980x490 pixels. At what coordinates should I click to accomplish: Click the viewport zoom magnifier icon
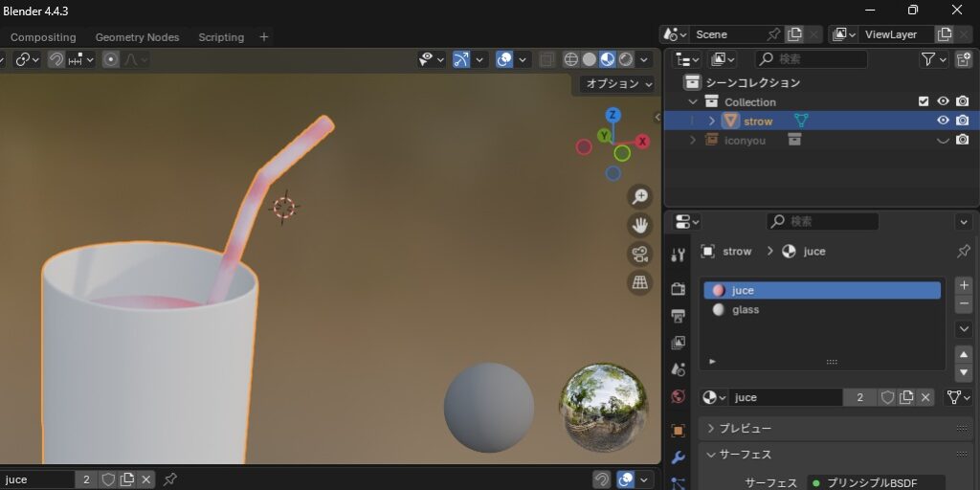click(x=640, y=196)
